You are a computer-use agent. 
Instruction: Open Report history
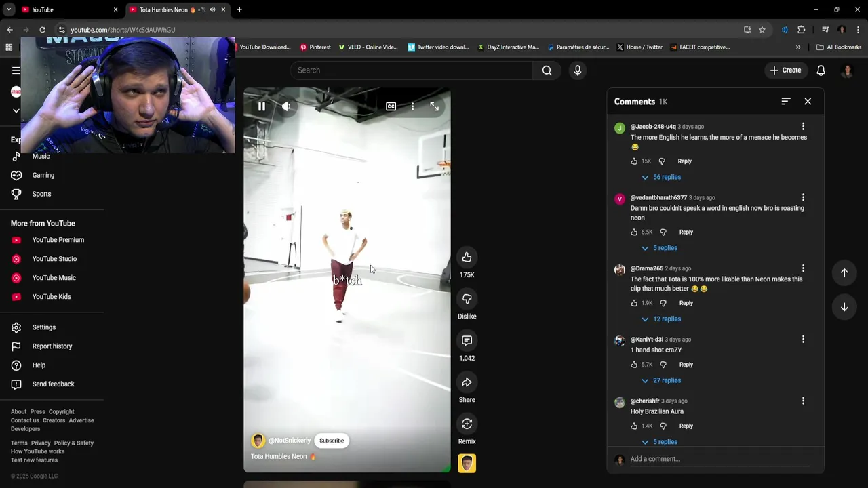52,346
